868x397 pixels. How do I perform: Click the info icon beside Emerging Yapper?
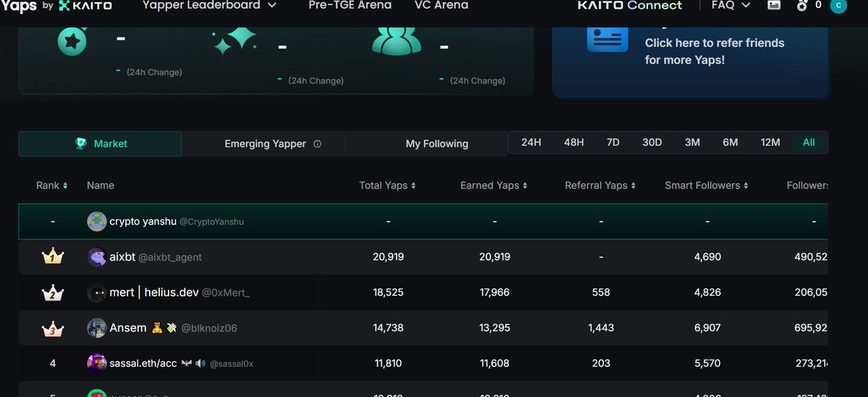tap(317, 144)
